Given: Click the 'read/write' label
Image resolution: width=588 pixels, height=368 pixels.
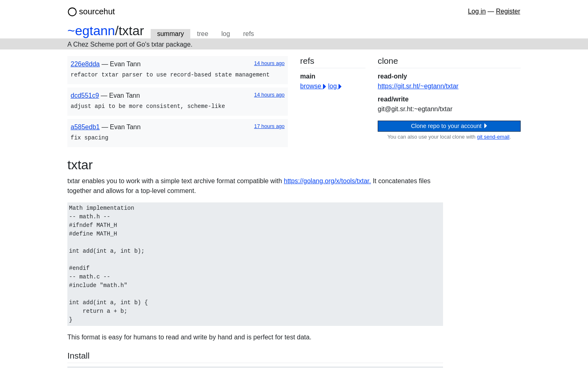Looking at the screenshot, I should pyautogui.click(x=393, y=99).
